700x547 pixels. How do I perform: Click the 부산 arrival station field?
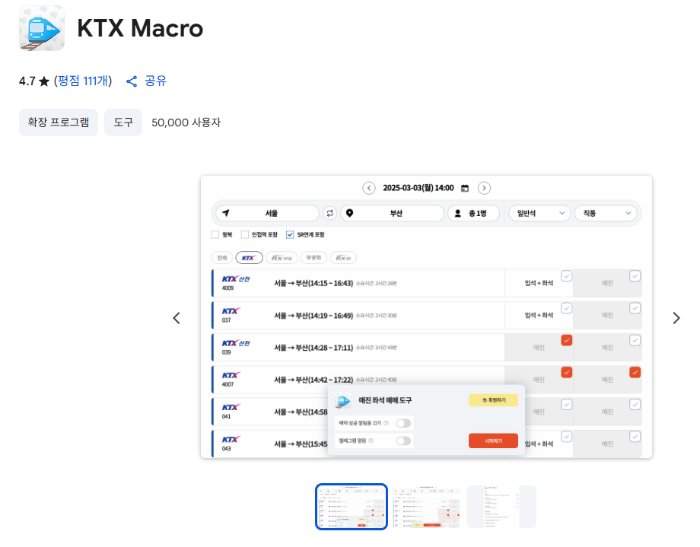392,213
